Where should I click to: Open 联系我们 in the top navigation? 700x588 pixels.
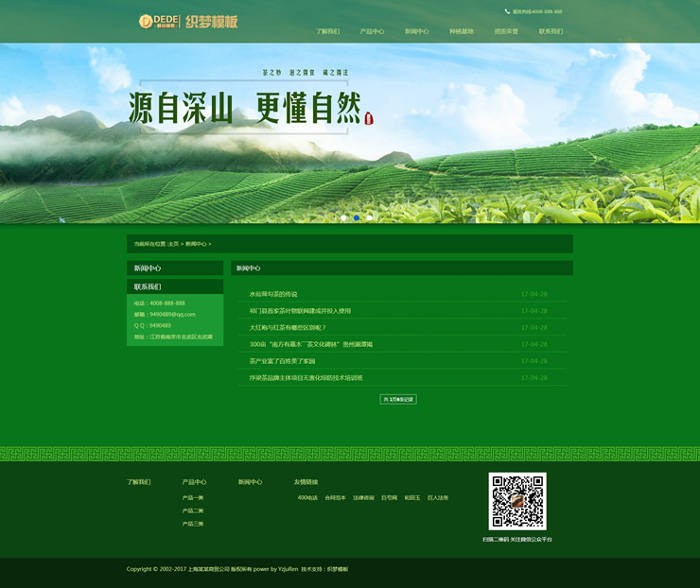pos(551,31)
